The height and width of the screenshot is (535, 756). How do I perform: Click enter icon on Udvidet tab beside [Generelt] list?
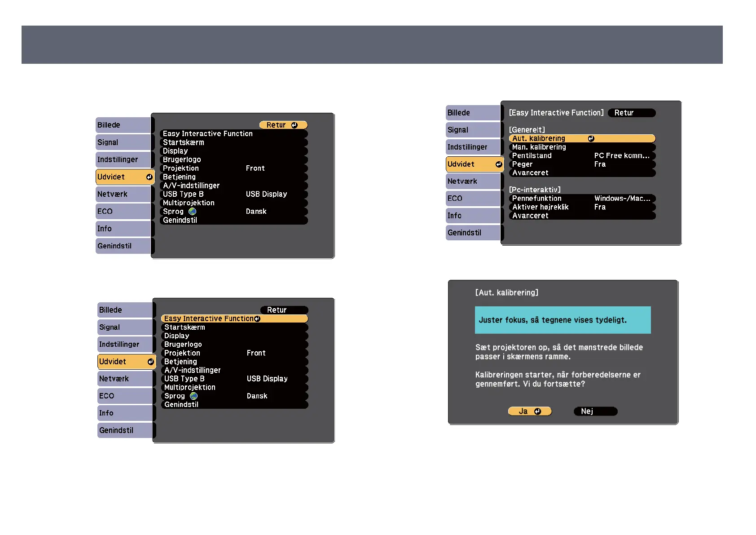[498, 164]
